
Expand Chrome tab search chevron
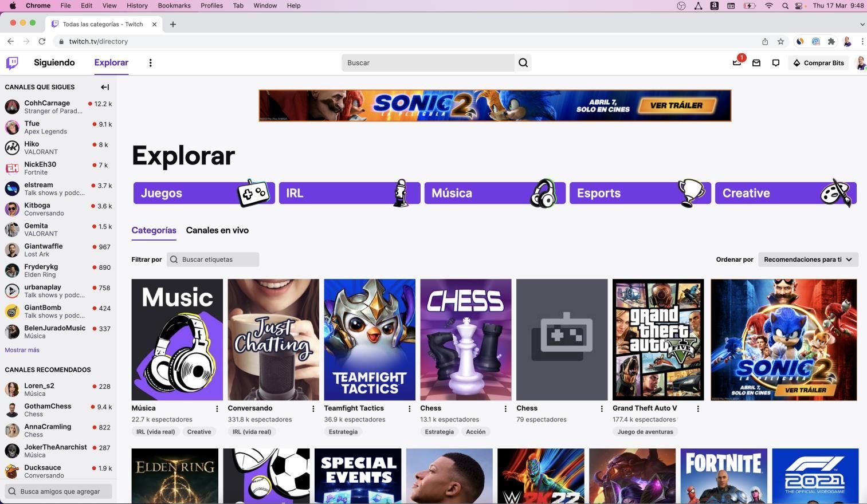pyautogui.click(x=862, y=24)
